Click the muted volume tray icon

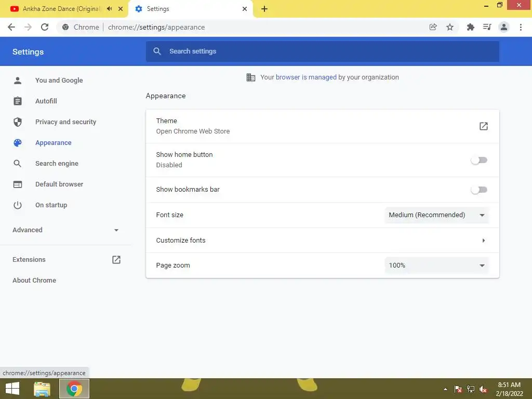[483, 389]
